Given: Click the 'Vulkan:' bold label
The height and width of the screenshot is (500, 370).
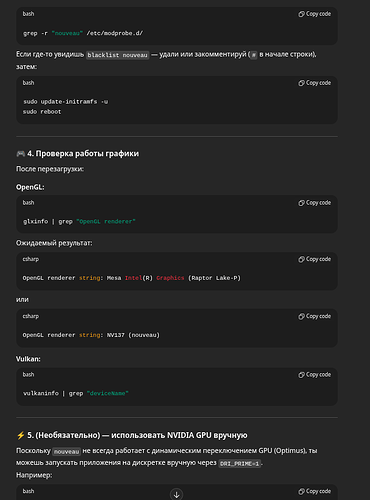Looking at the screenshot, I should pos(28,359).
